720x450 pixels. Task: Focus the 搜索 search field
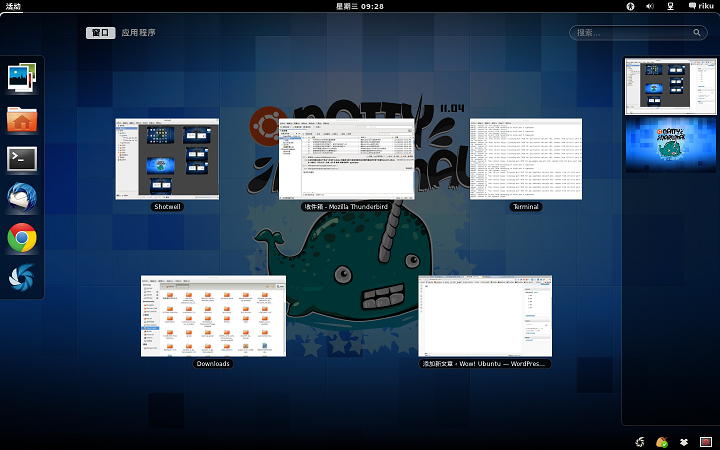tap(638, 33)
